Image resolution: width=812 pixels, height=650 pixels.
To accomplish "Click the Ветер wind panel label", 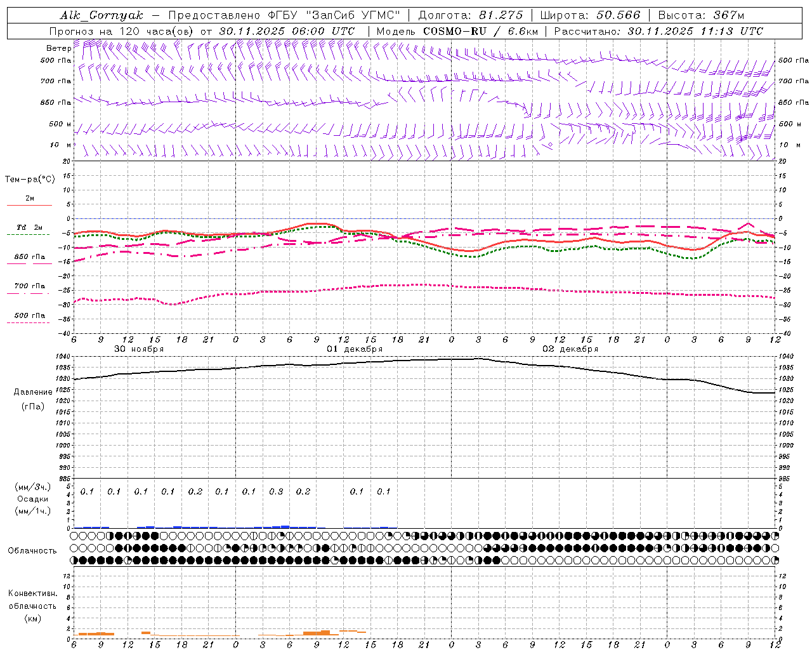I will click(x=58, y=48).
